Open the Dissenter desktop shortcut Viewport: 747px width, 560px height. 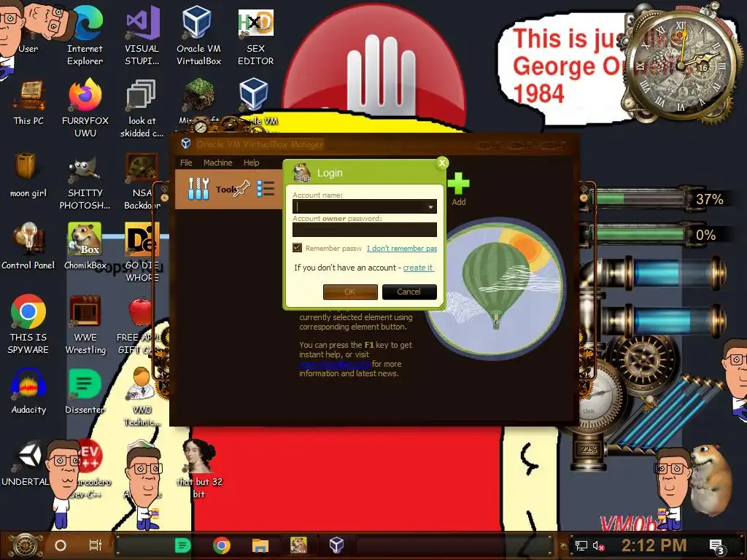pos(85,391)
